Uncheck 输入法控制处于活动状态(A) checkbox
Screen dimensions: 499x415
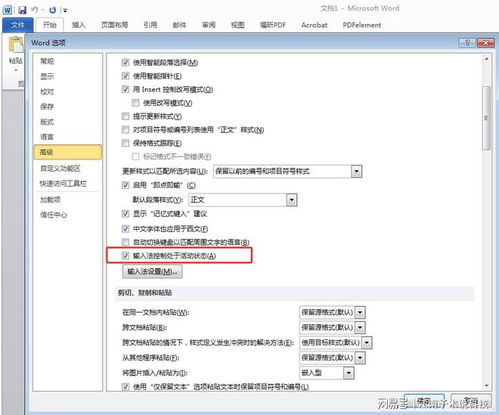125,256
